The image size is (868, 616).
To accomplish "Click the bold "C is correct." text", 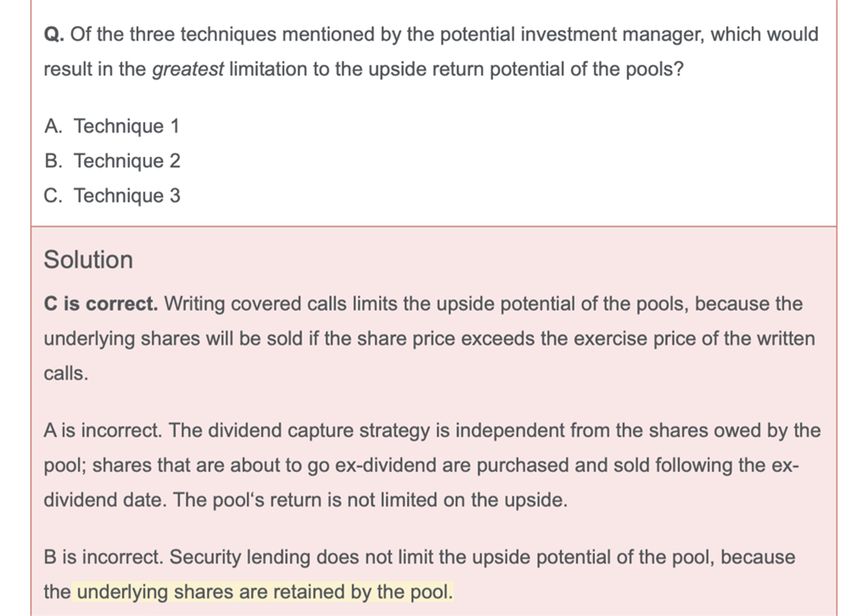I will click(x=100, y=303).
